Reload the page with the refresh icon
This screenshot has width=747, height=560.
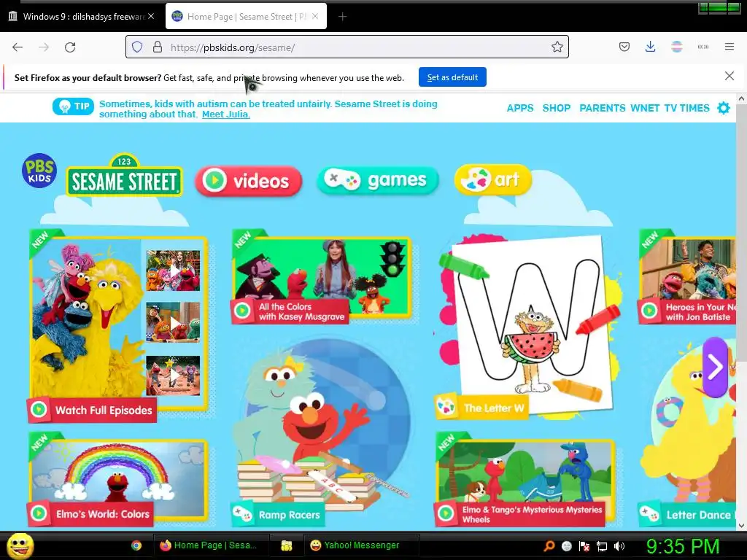[x=70, y=47]
